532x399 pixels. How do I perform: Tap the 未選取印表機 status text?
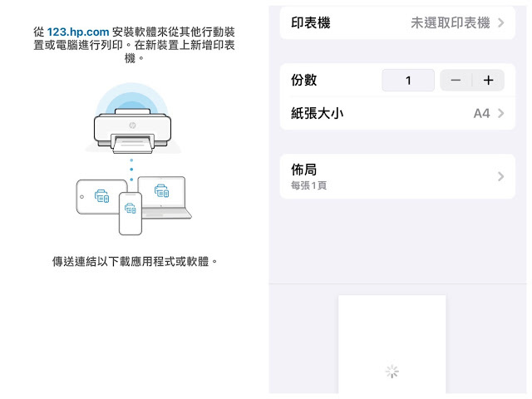tap(450, 22)
